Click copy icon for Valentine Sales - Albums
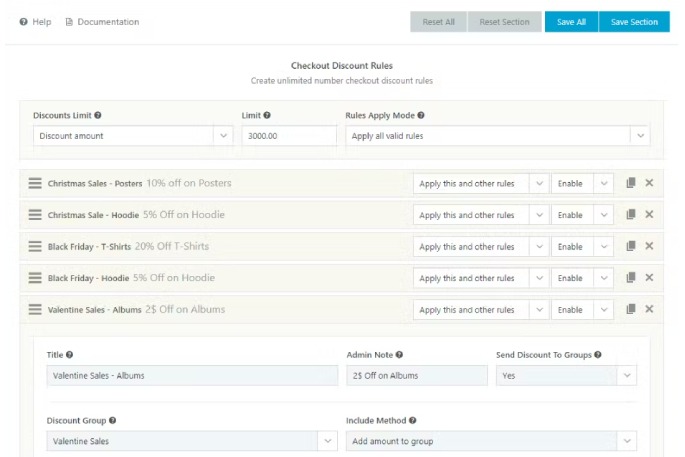 630,310
